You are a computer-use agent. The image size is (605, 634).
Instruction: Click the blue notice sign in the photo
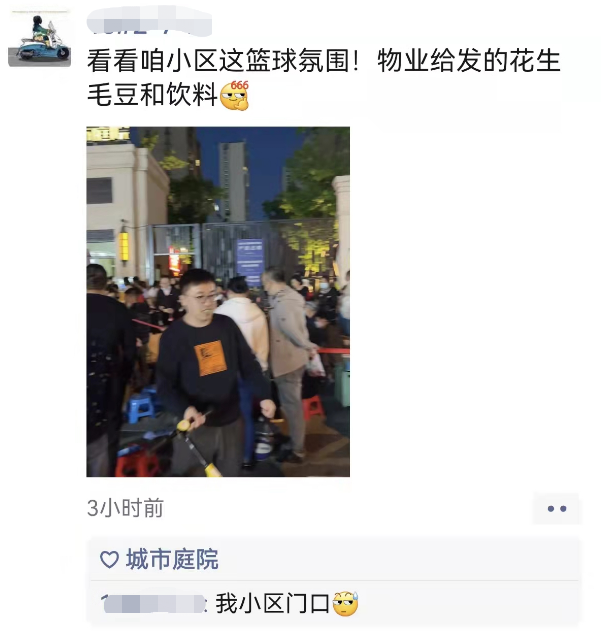250,262
